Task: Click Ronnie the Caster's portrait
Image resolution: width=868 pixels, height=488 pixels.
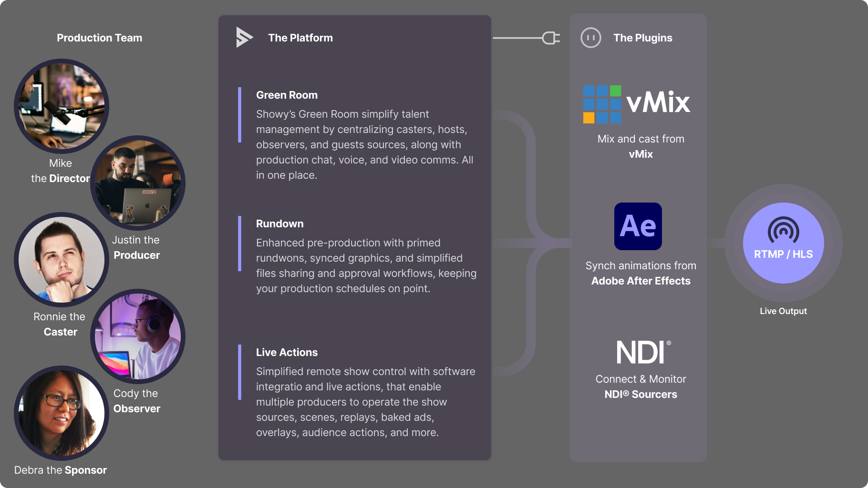Action: click(62, 260)
